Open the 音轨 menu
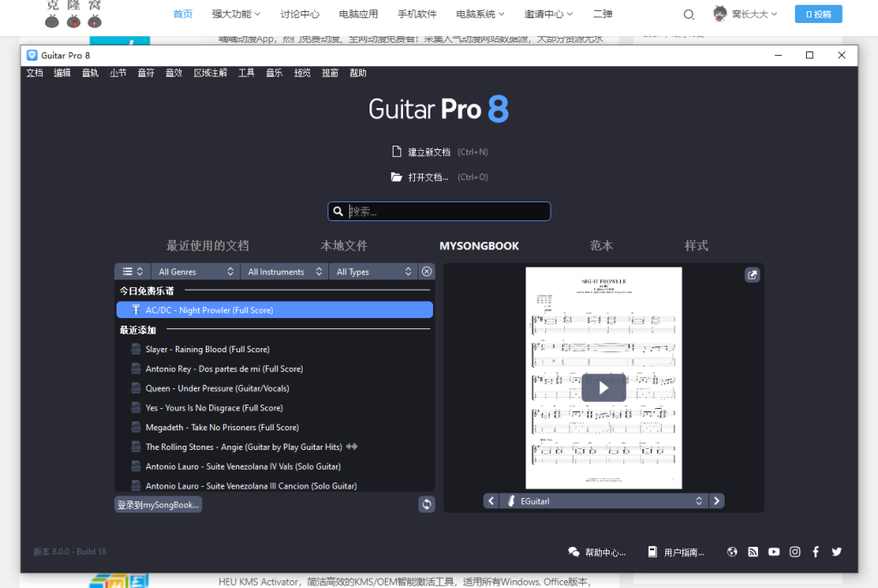 pos(90,73)
